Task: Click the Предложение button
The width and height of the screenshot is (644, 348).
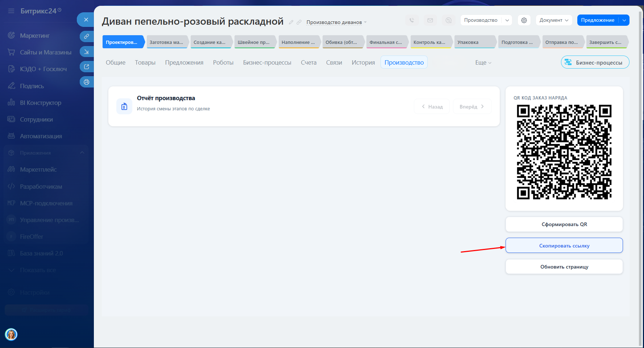Action: pos(598,20)
